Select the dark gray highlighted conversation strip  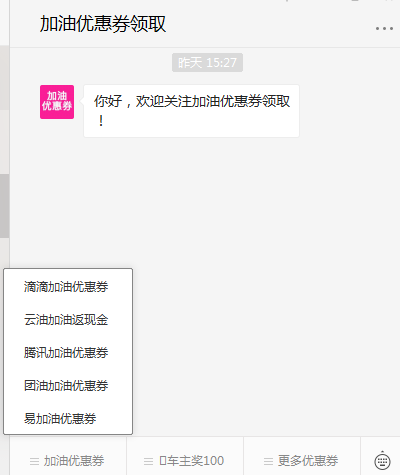pyautogui.click(x=4, y=206)
